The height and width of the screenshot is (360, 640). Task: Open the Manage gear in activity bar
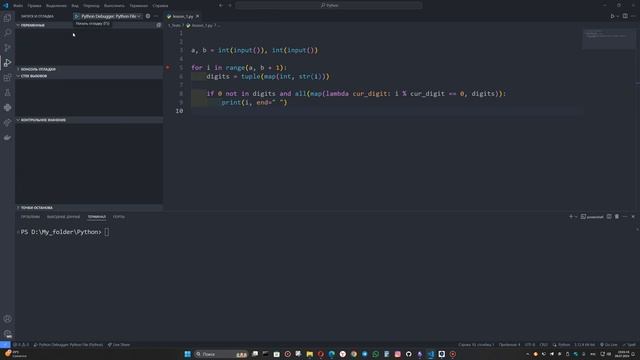pos(7,333)
